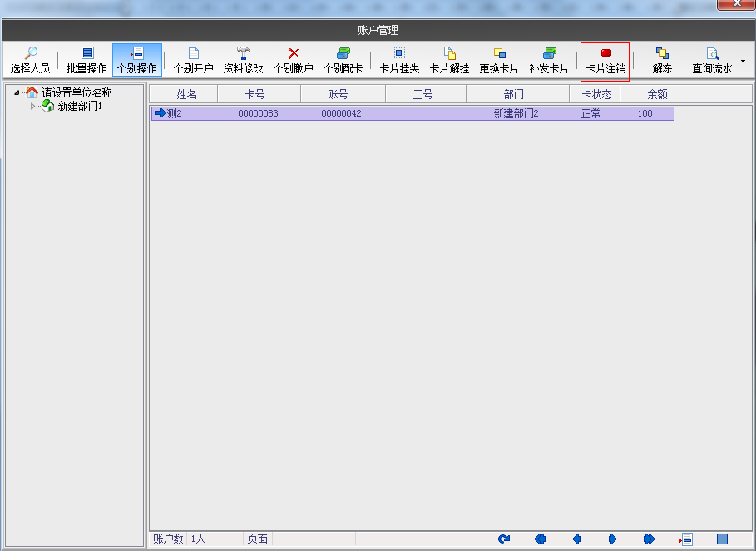Click the 页面 status label
Viewport: 756px width, 551px height.
pos(258,539)
